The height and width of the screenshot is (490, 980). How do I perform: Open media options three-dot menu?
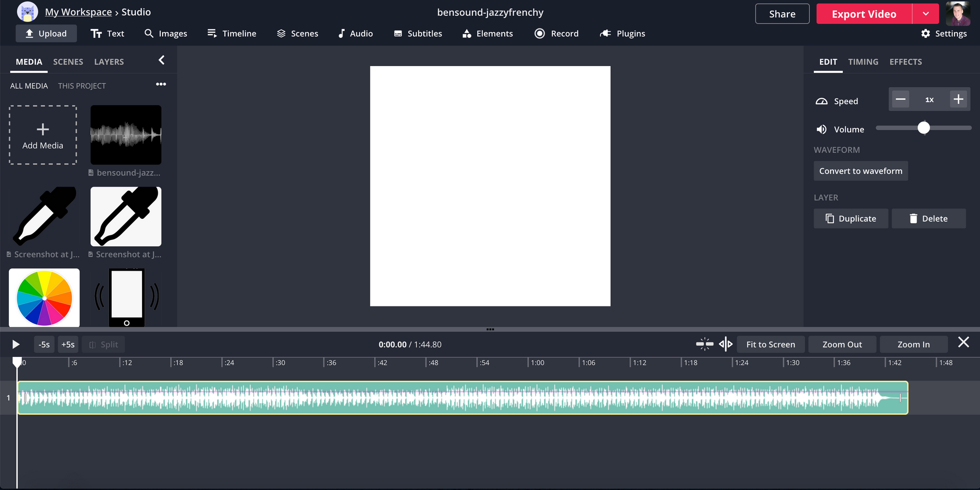click(x=161, y=84)
